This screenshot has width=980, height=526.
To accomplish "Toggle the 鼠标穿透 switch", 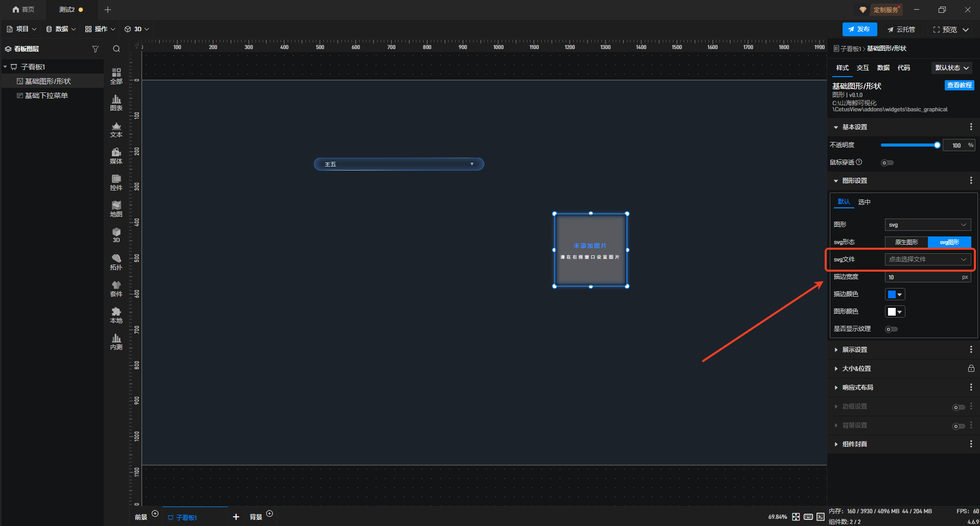I will [x=887, y=163].
